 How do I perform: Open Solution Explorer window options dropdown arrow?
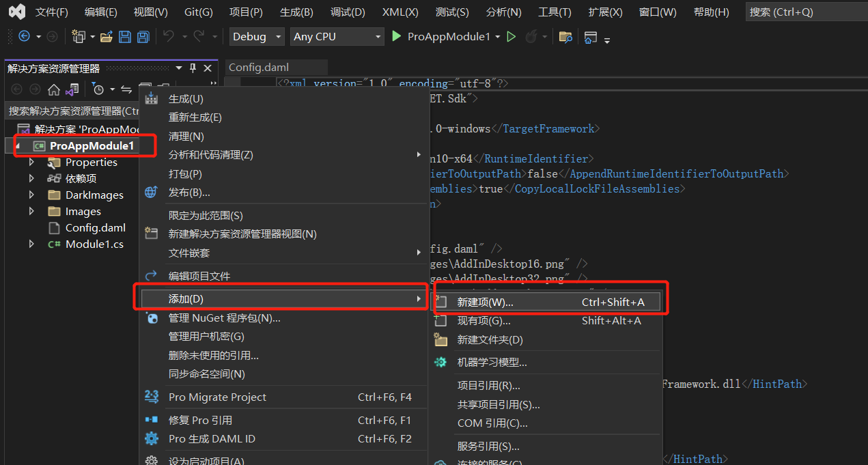pyautogui.click(x=179, y=68)
